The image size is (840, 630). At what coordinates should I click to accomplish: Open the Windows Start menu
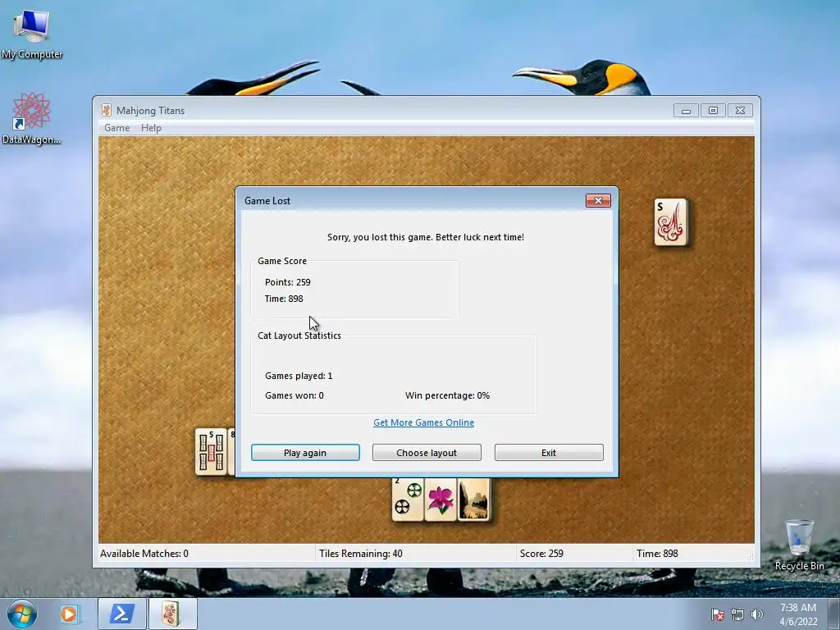[x=22, y=614]
